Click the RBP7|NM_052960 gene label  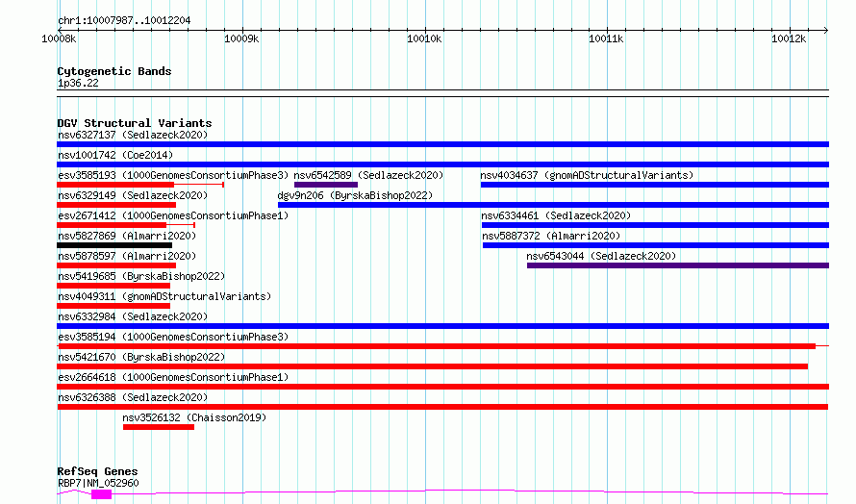coord(98,483)
